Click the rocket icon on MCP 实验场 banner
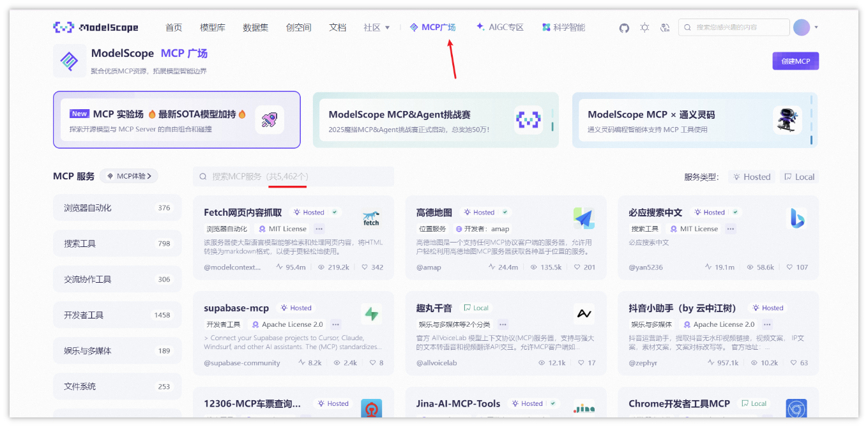Image resolution: width=868 pixels, height=427 pixels. click(270, 120)
